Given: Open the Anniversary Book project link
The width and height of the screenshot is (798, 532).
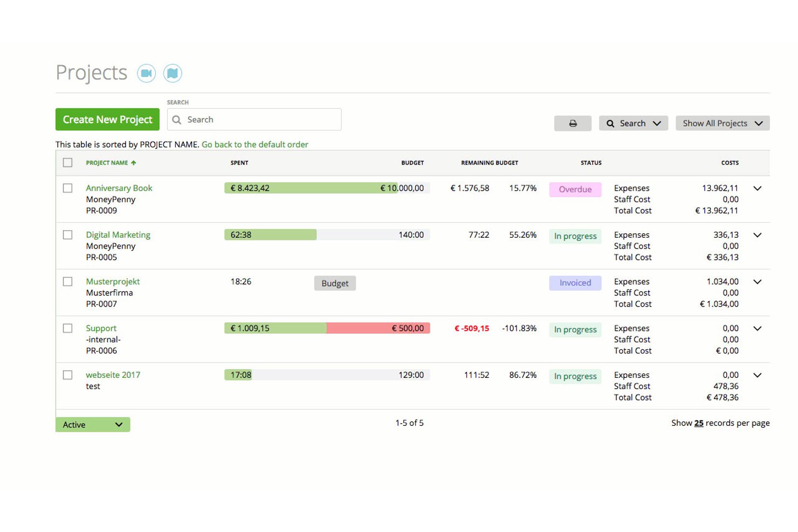Looking at the screenshot, I should click(119, 188).
